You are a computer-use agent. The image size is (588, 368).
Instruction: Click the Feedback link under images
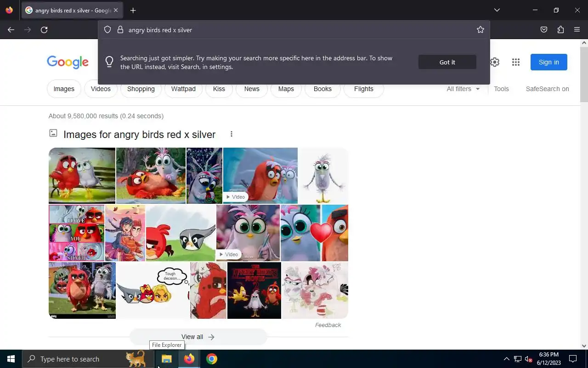click(x=328, y=325)
